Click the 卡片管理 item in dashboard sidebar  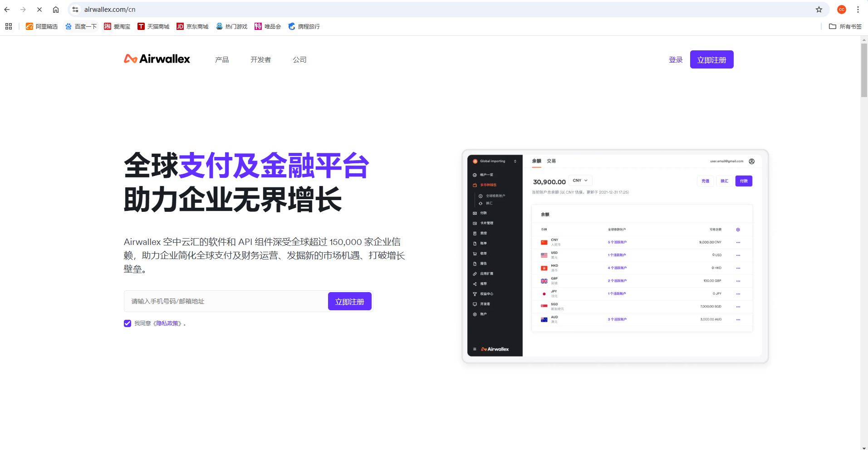(486, 223)
